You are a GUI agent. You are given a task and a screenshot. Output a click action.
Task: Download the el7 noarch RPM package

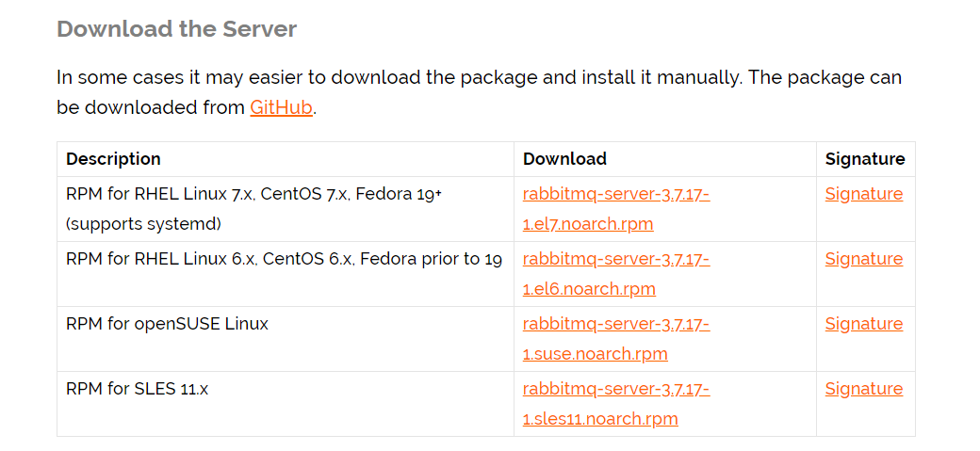(615, 195)
